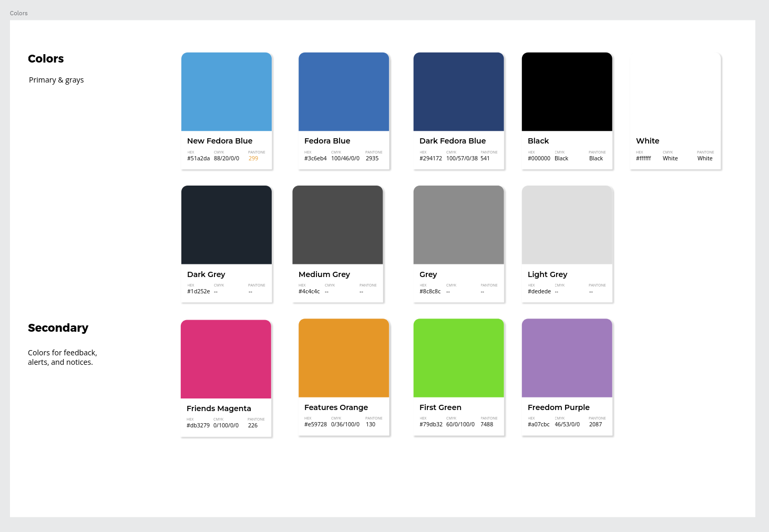Click CMYK value 100/57/0/38
The width and height of the screenshot is (769, 532).
(462, 158)
